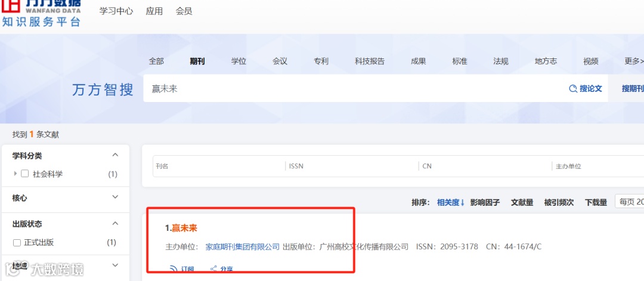
Task: Switch to the 全部 tab
Action: pos(156,61)
